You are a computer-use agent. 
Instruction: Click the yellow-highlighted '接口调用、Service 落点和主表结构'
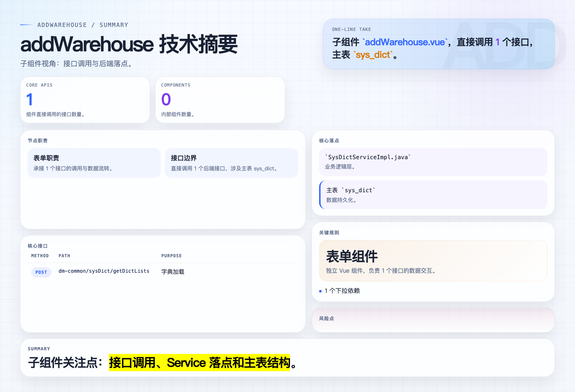[x=199, y=363]
